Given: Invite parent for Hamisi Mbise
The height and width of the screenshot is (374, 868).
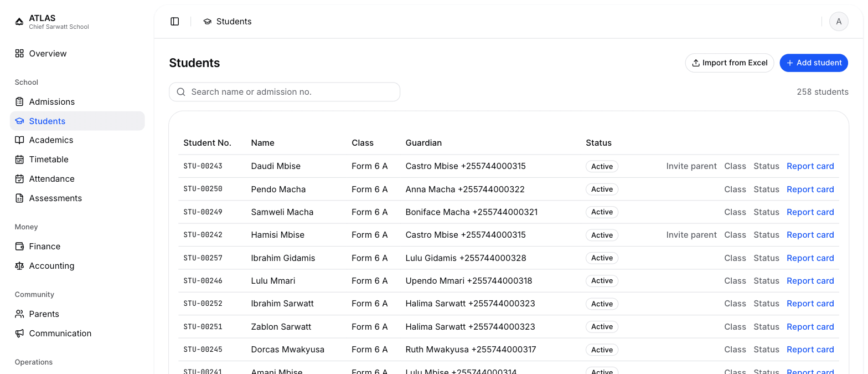Looking at the screenshot, I should (x=691, y=235).
